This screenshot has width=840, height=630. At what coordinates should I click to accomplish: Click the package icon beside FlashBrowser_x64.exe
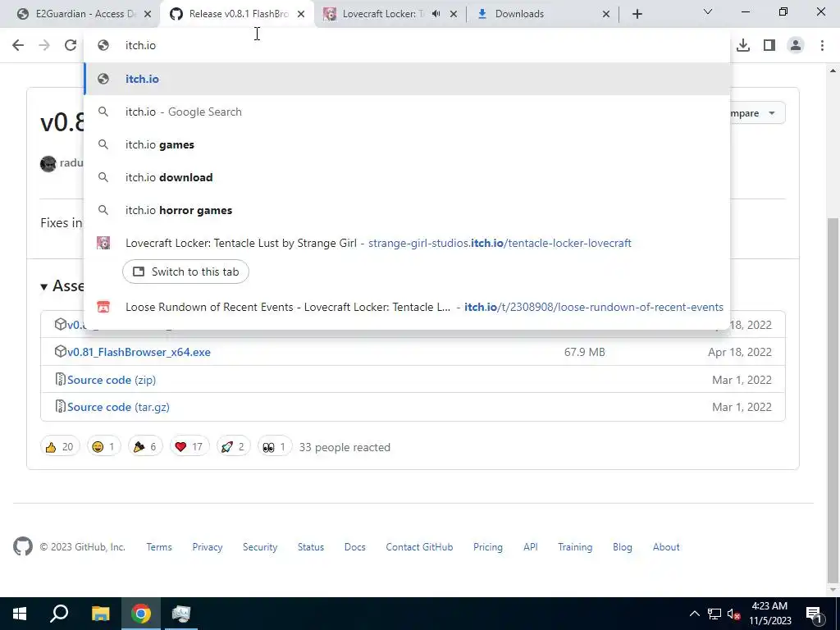(60, 351)
